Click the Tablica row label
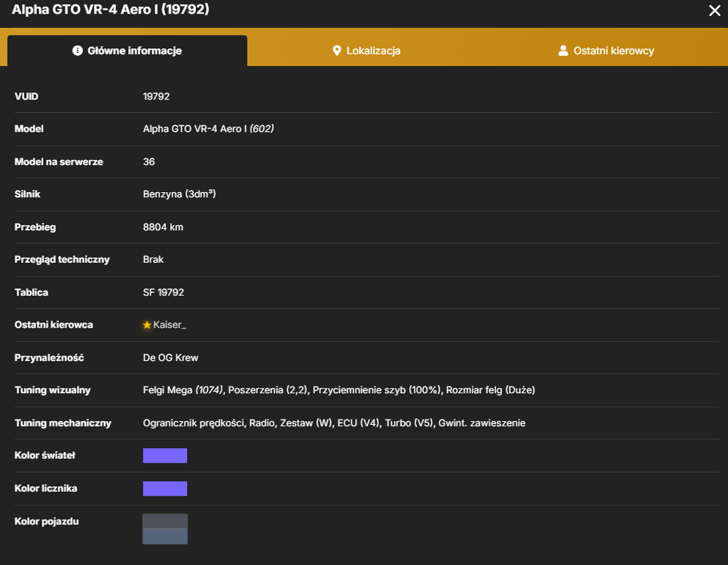This screenshot has height=565, width=728. pos(32,292)
